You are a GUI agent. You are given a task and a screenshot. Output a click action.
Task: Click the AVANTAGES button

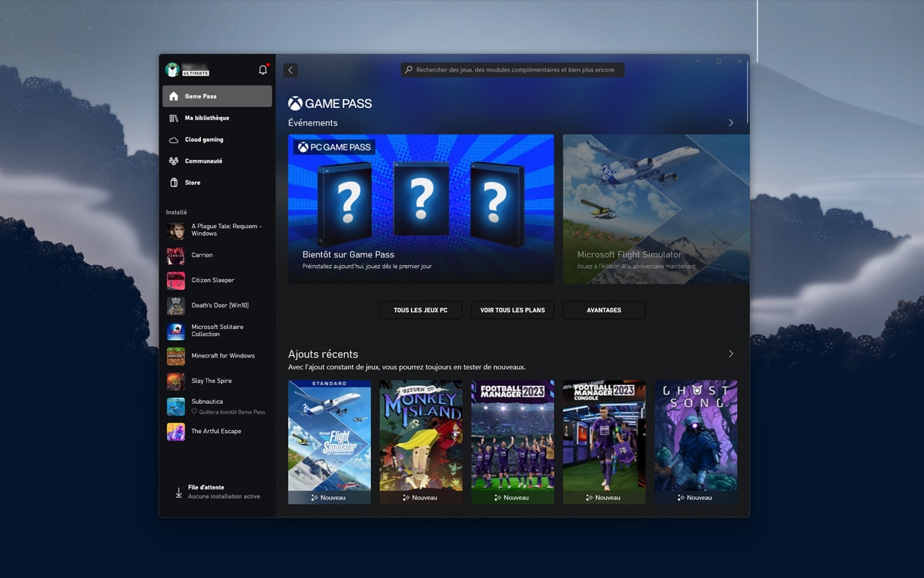tap(604, 310)
